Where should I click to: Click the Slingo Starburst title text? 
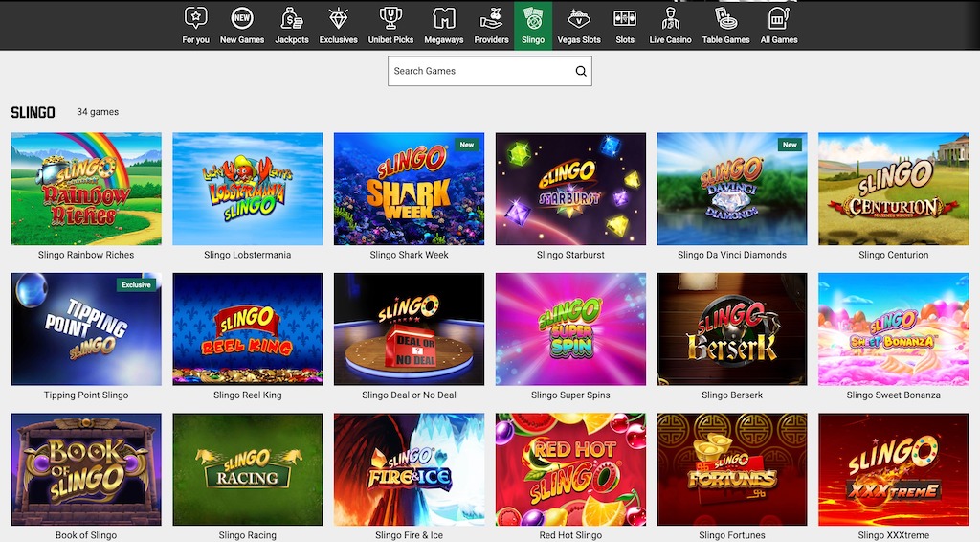point(570,255)
